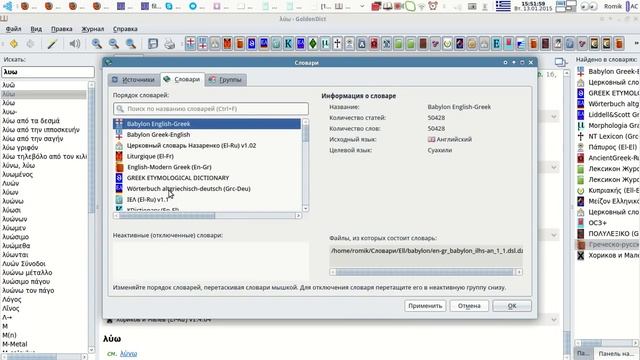Select Babylon English-Greek in dictionary order list
The width and height of the screenshot is (640, 360).
click(x=207, y=124)
